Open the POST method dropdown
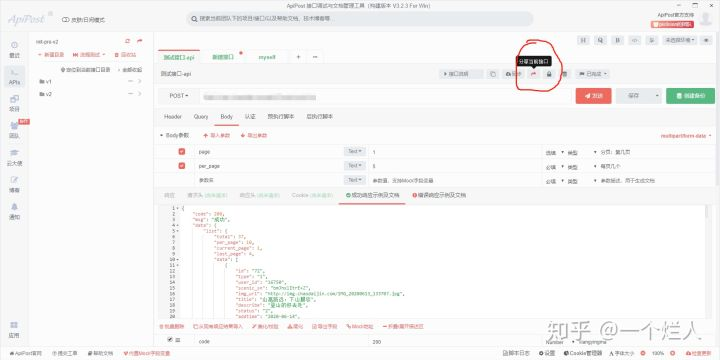The width and height of the screenshot is (720, 360). tap(179, 96)
